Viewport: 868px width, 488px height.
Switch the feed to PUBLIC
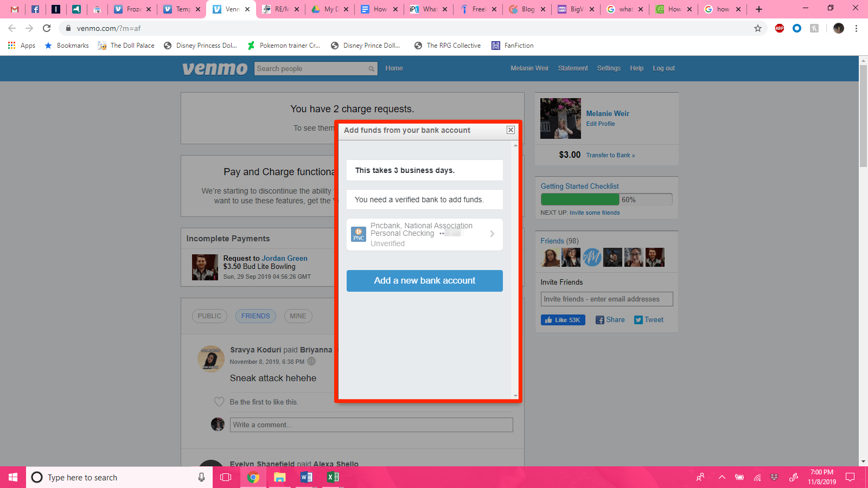click(x=209, y=316)
